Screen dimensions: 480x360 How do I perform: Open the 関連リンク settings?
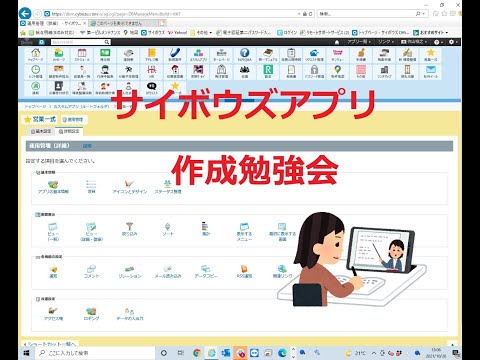282,272
